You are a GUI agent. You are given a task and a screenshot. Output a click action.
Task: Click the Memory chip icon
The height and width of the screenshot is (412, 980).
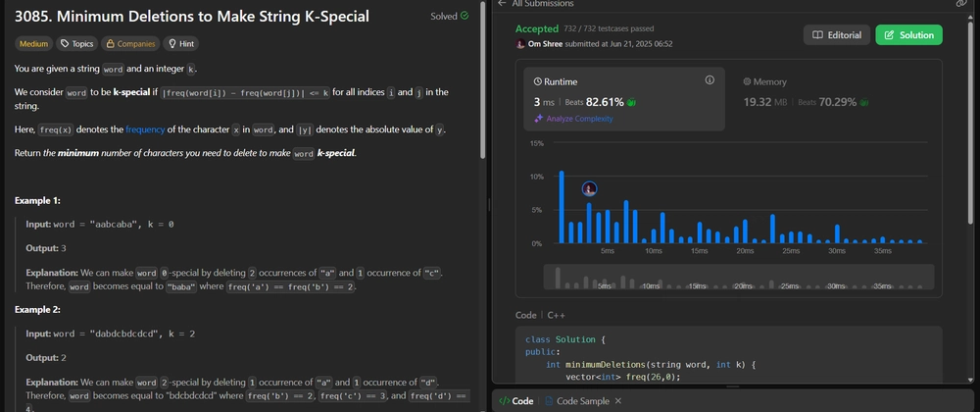click(747, 81)
